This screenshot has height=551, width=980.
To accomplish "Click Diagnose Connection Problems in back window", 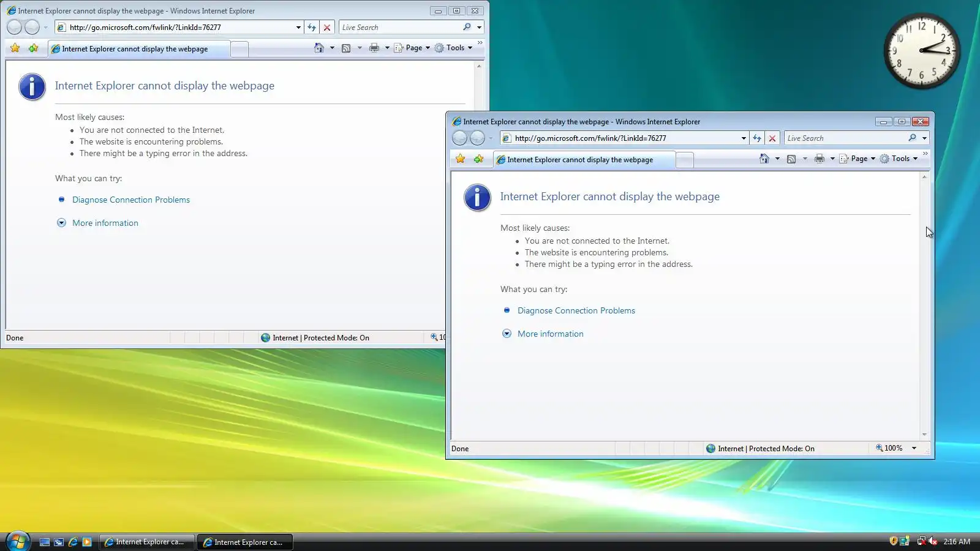I will [x=131, y=200].
